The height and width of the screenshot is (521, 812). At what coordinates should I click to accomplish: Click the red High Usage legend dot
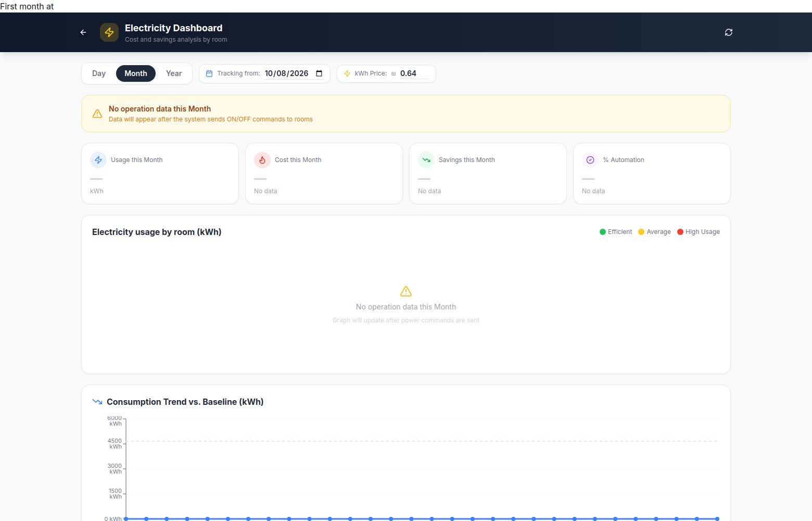point(680,232)
